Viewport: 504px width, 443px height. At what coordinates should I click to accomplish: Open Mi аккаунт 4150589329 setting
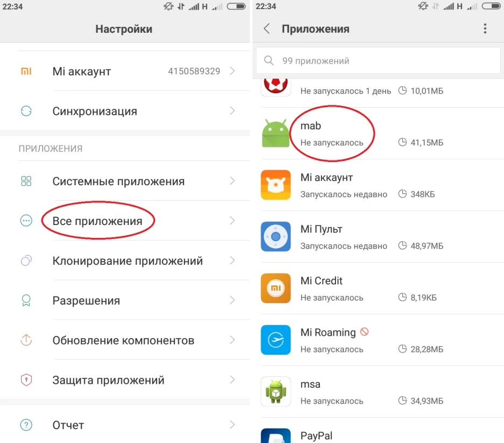click(x=125, y=71)
